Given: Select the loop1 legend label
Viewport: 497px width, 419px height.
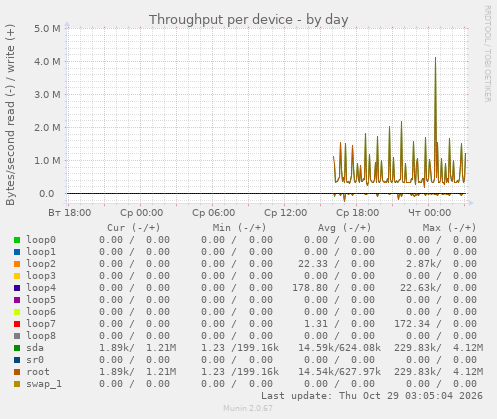Looking at the screenshot, I should pos(41,252).
